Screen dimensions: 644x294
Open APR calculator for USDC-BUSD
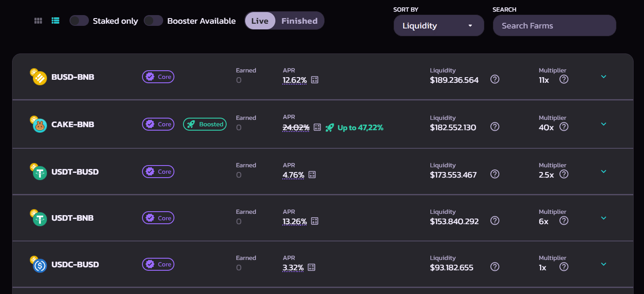[312, 267]
